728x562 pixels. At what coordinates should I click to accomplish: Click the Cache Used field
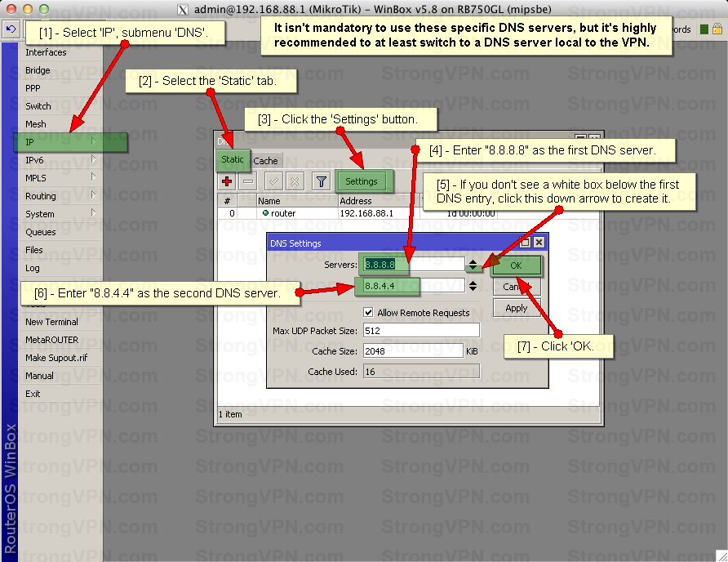coord(421,372)
